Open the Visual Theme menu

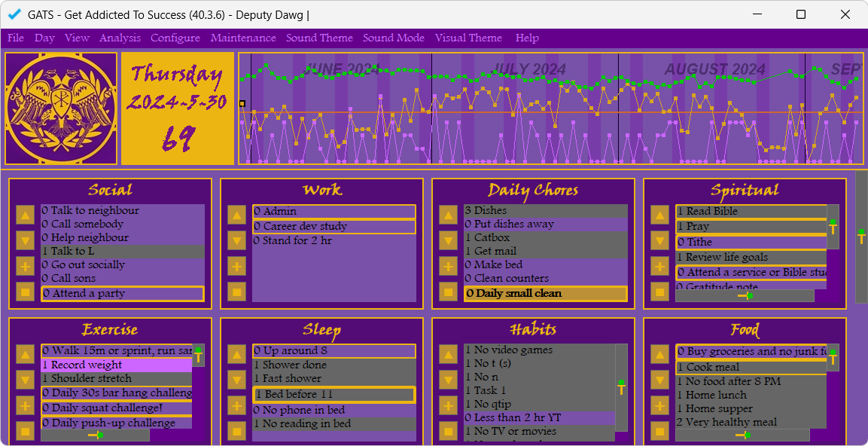pos(468,38)
